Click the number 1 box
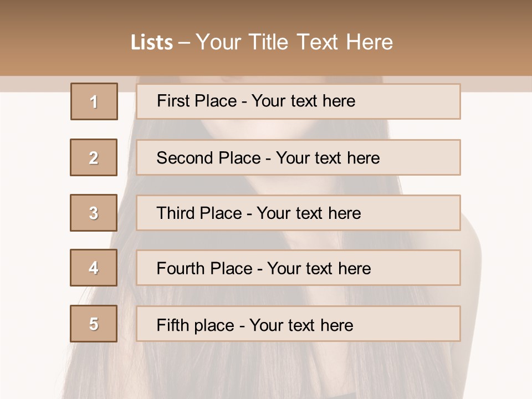 (94, 101)
